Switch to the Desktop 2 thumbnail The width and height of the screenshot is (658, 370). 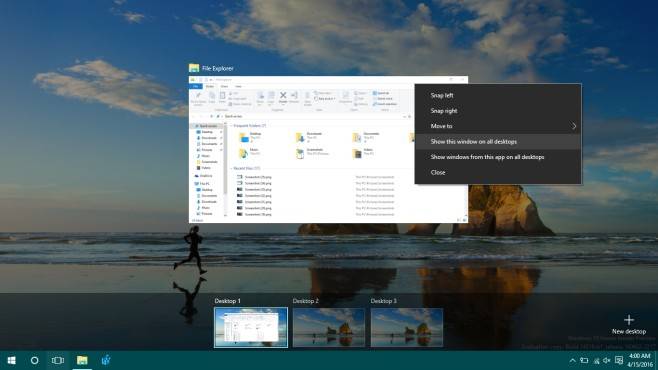coord(329,327)
